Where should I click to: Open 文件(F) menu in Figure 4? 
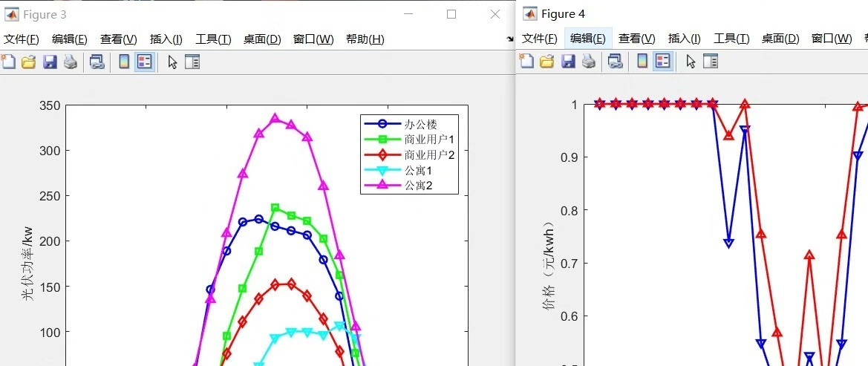[540, 38]
